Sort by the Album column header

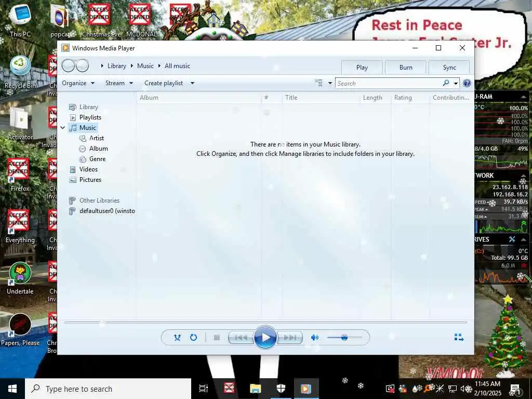click(x=199, y=98)
